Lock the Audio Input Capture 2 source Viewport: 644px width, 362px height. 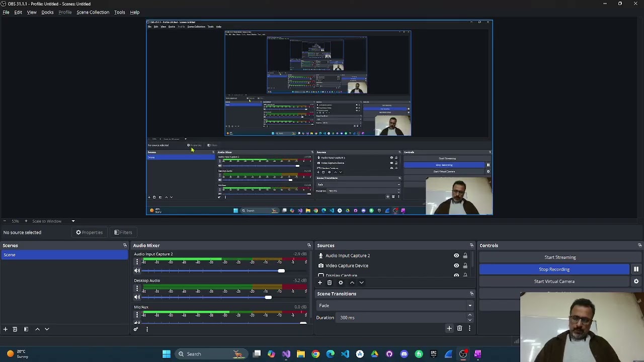465,255
